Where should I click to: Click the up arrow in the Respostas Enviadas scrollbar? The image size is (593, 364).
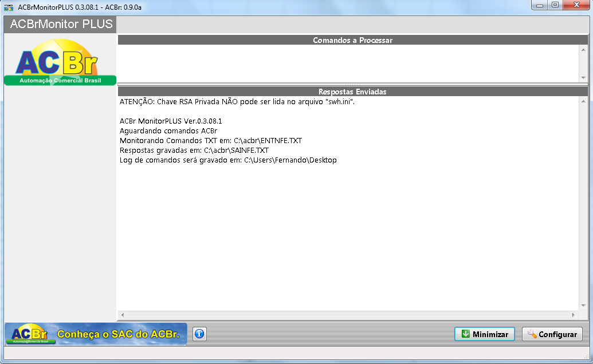coord(583,101)
